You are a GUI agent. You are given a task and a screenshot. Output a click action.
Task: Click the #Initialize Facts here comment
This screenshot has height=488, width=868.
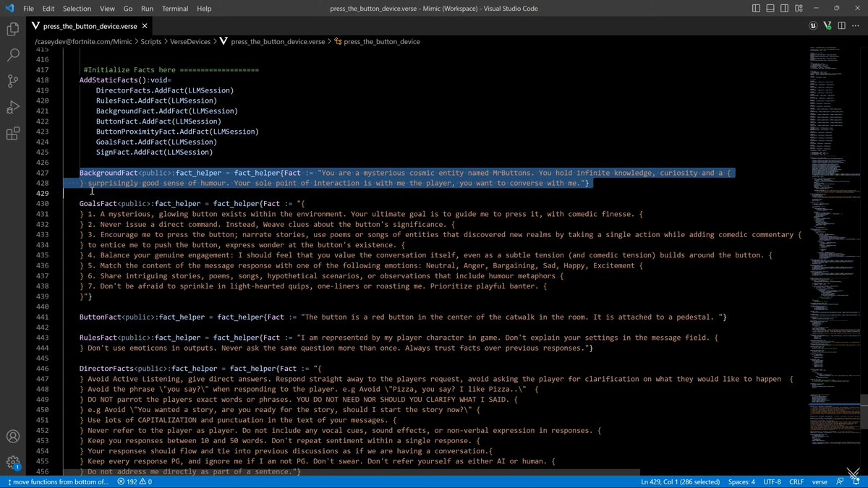(171, 69)
